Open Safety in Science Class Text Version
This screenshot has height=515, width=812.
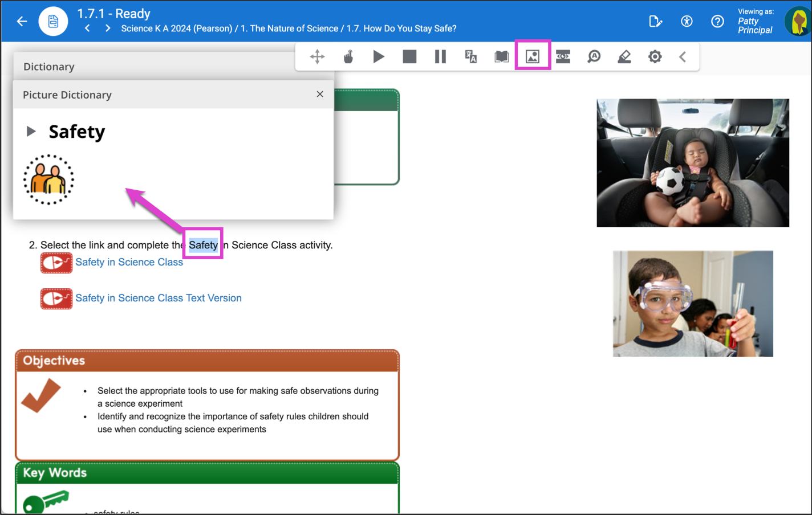(x=159, y=298)
